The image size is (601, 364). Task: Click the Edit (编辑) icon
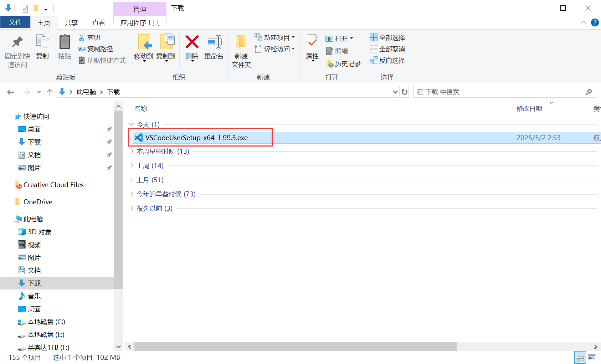329,51
